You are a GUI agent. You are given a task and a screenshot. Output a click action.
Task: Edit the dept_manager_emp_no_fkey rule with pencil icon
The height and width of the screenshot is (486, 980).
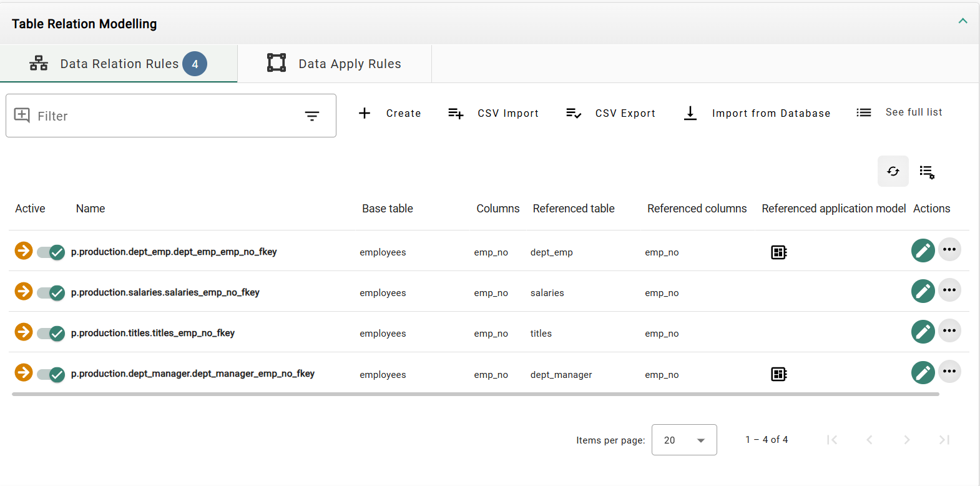point(923,373)
